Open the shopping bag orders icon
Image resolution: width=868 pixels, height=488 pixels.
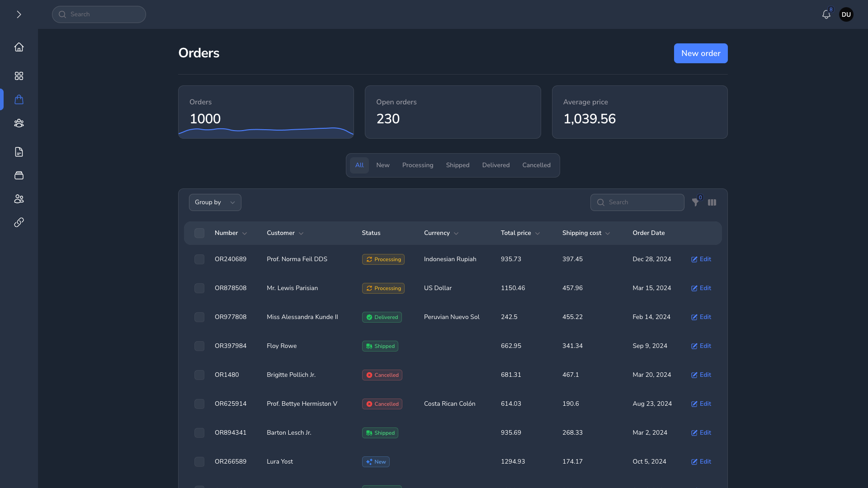(19, 99)
